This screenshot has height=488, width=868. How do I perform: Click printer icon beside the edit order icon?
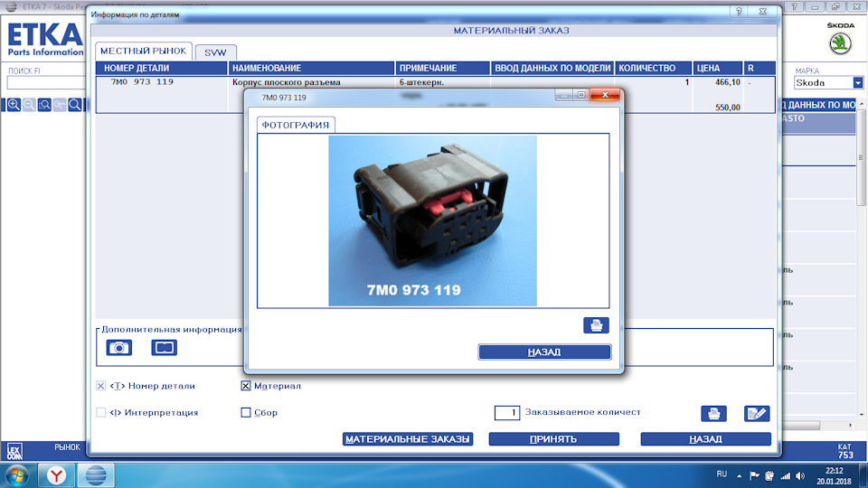(713, 413)
